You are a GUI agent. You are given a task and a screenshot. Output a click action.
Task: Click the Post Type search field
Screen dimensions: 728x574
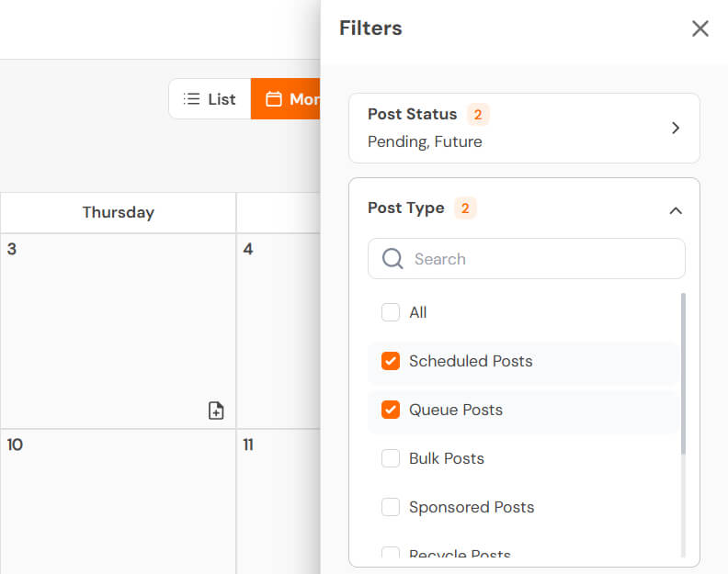click(x=542, y=259)
